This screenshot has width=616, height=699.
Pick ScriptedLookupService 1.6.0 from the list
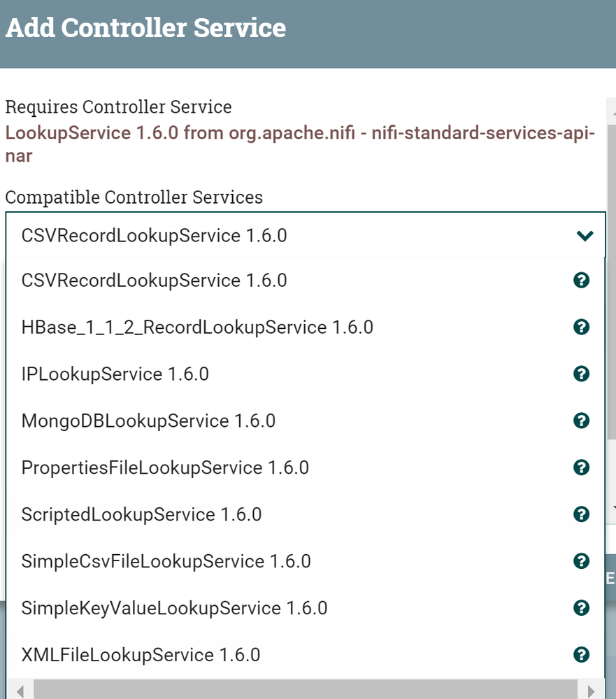(141, 514)
